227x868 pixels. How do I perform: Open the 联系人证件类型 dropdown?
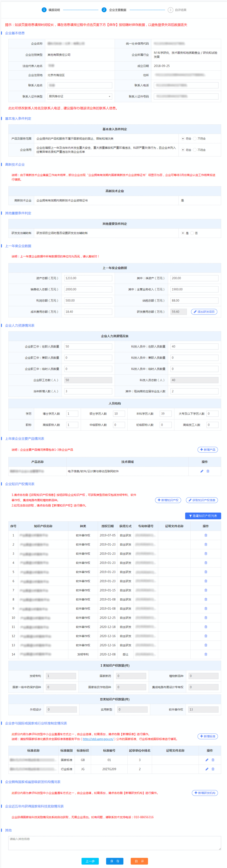pyautogui.click(x=79, y=96)
